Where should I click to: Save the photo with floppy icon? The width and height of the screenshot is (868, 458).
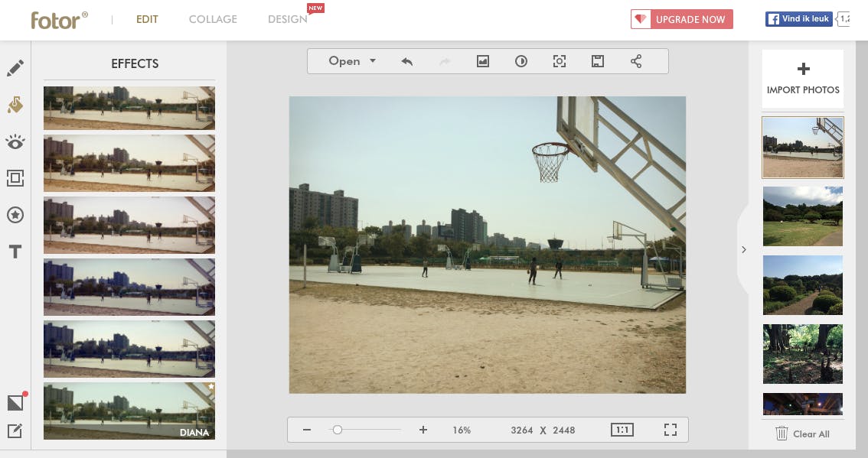pyautogui.click(x=598, y=61)
